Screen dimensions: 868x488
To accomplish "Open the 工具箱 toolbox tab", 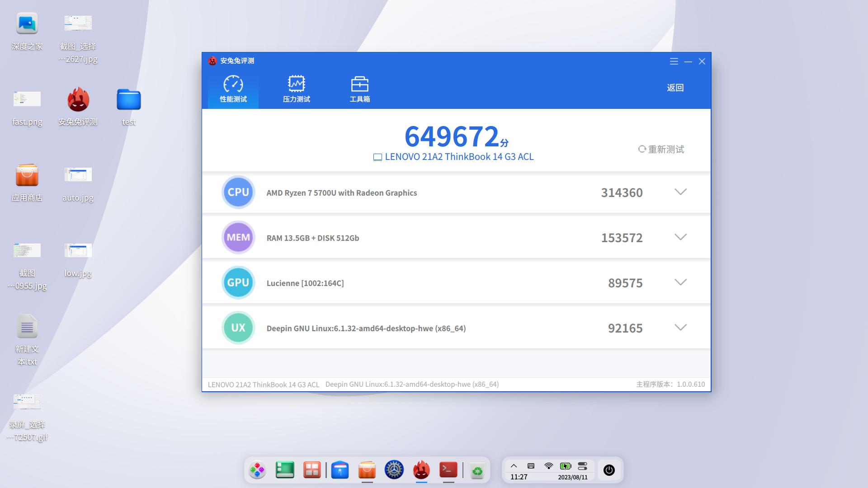I will pyautogui.click(x=360, y=89).
